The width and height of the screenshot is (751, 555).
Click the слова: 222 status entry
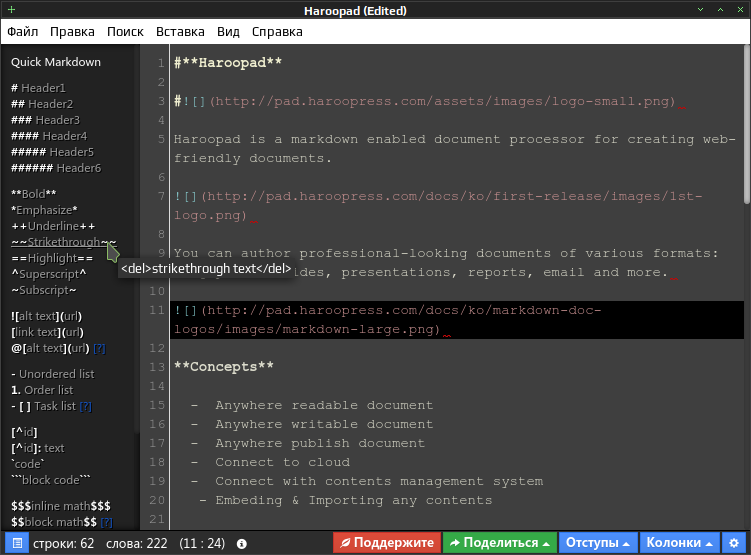137,544
